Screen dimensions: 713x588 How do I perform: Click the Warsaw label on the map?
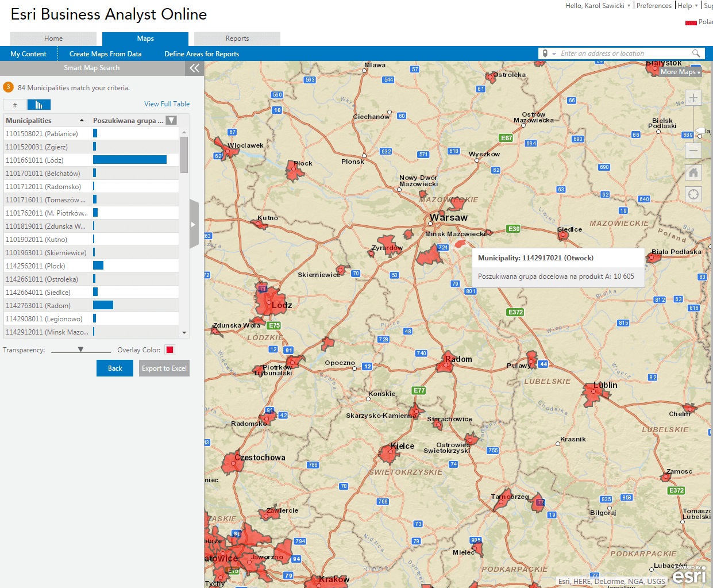(449, 218)
